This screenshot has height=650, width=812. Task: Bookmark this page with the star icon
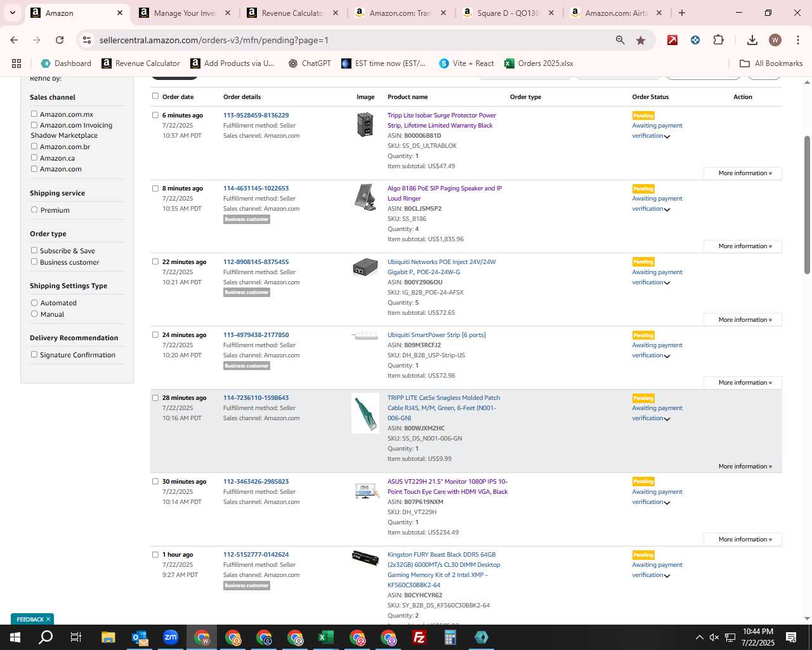(641, 40)
